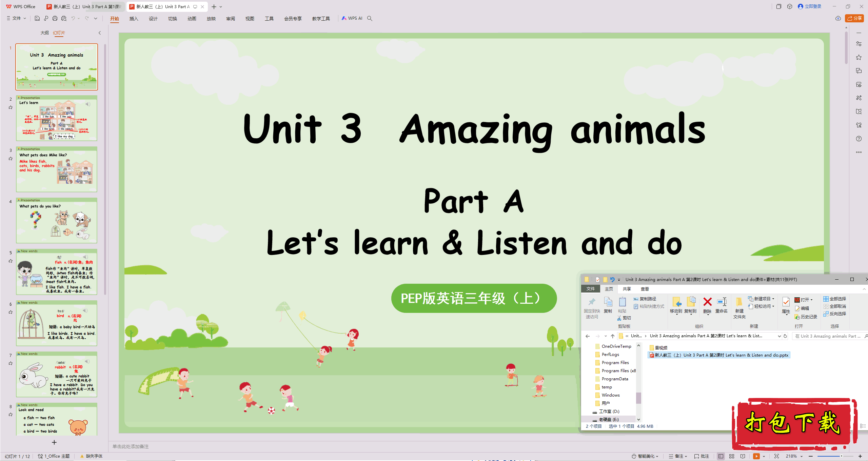Switch to the 大纲 outline tab

pyautogui.click(x=44, y=33)
